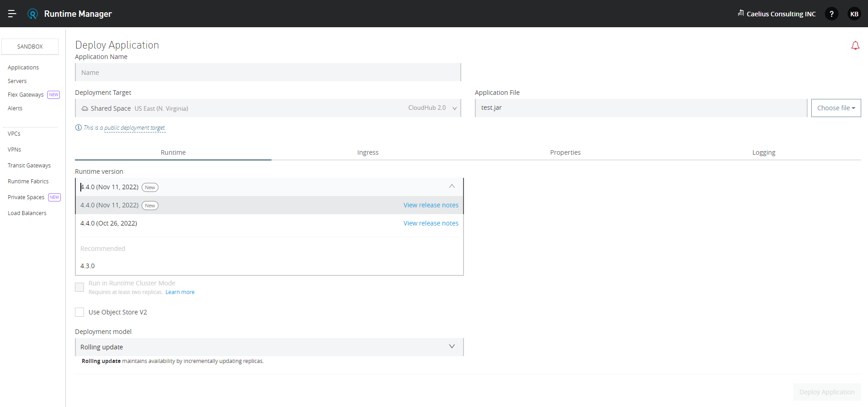Open the hamburger navigation menu
Screen dimensions: 868x407
pos(12,14)
